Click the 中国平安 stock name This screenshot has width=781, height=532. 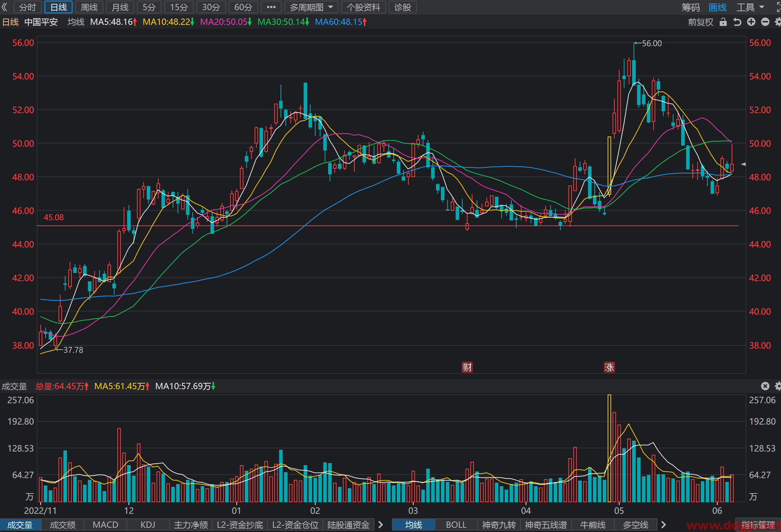click(41, 22)
